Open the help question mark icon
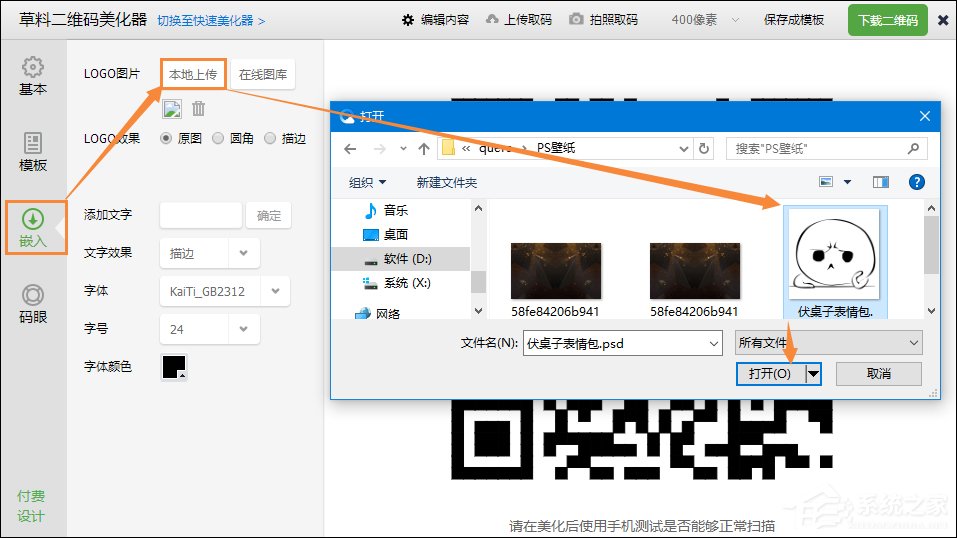 [916, 182]
